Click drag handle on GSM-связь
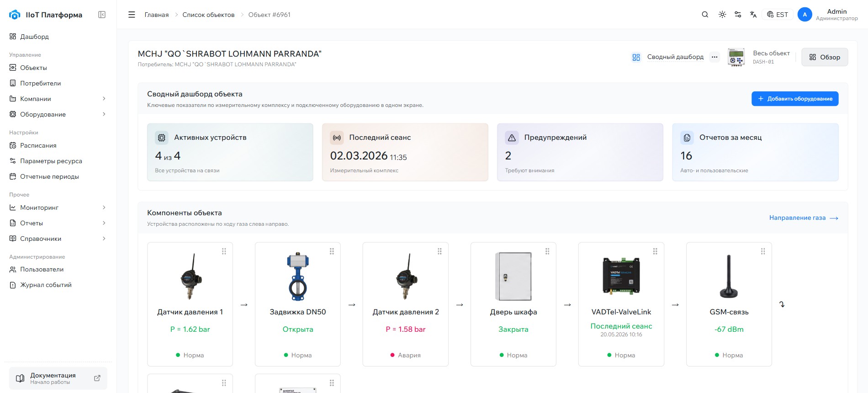The image size is (868, 393). pos(763,251)
